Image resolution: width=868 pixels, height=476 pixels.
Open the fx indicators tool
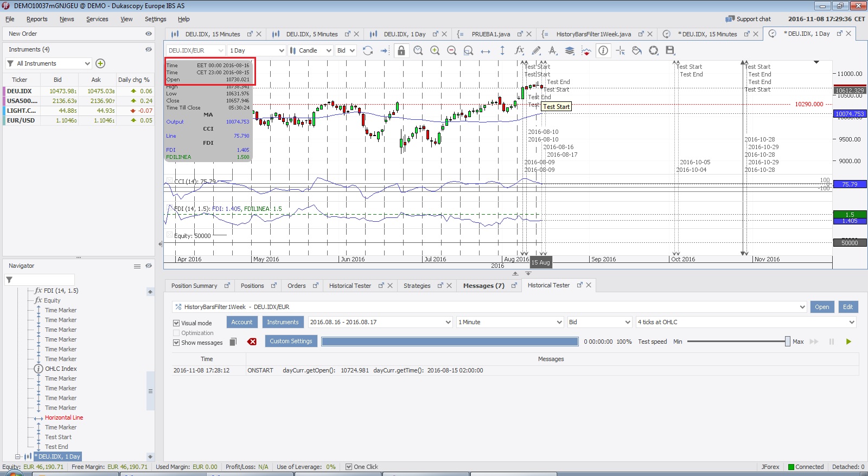[519, 50]
